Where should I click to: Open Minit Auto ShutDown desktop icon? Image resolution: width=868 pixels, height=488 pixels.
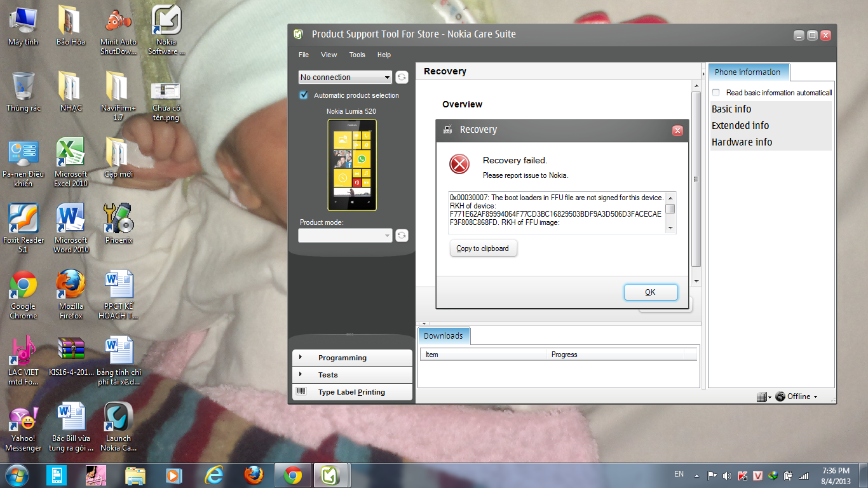click(x=118, y=22)
